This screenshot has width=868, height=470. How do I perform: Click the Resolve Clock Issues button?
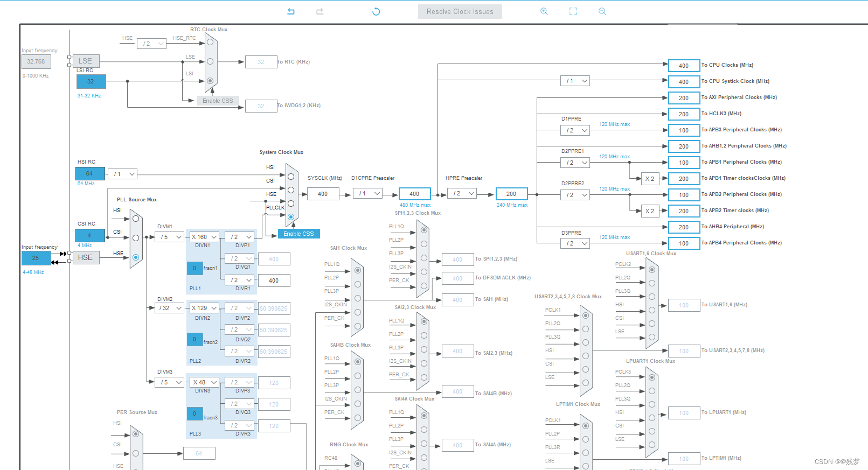click(x=460, y=11)
